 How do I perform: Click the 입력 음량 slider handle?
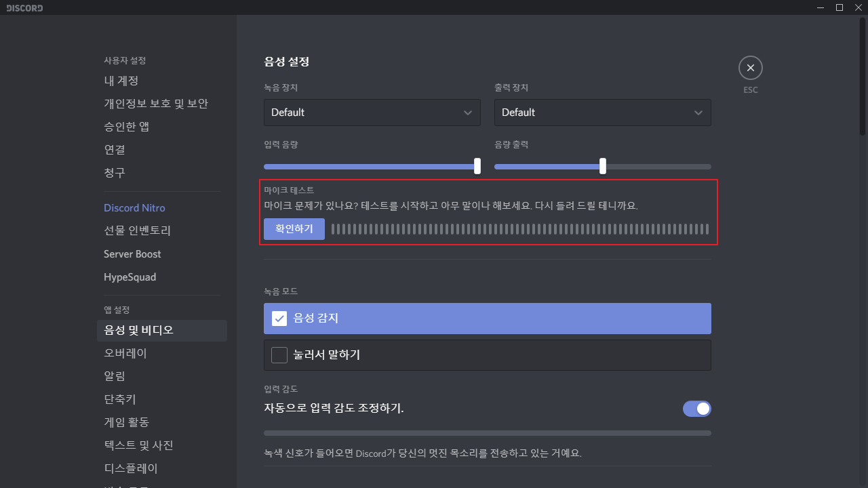pyautogui.click(x=477, y=166)
